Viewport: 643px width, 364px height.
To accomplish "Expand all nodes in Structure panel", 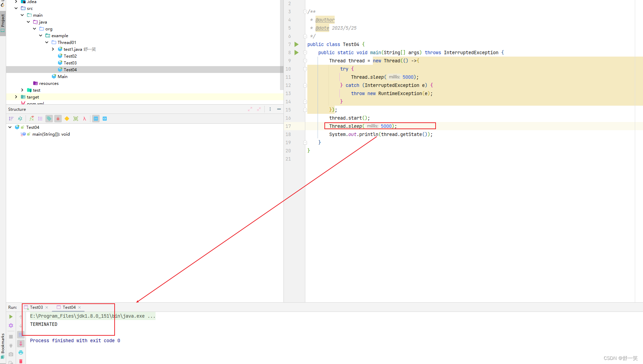I will [250, 109].
